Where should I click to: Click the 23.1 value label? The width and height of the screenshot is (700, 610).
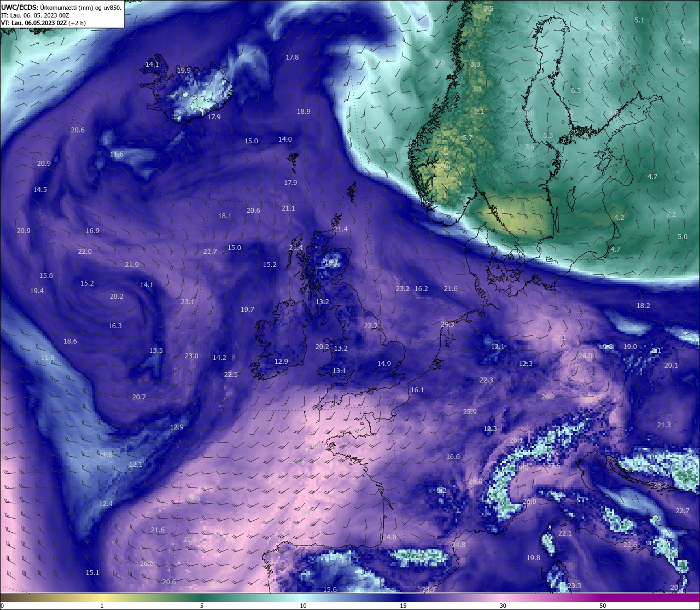188,302
